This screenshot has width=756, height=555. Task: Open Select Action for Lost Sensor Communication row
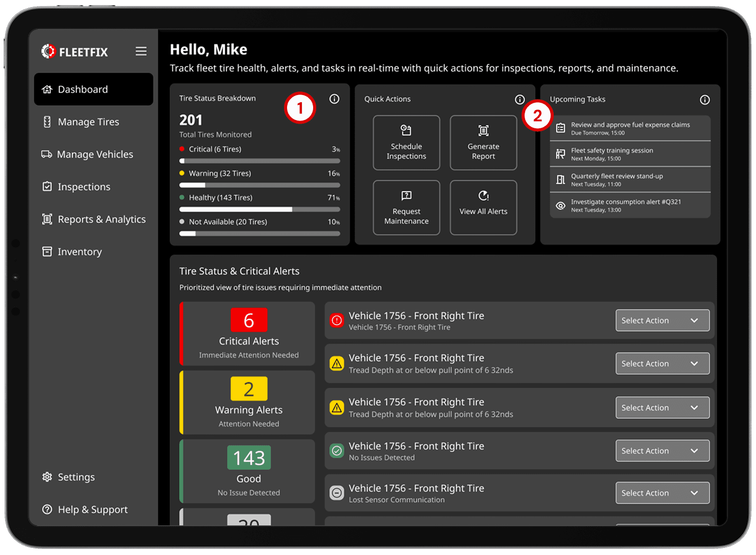click(662, 493)
